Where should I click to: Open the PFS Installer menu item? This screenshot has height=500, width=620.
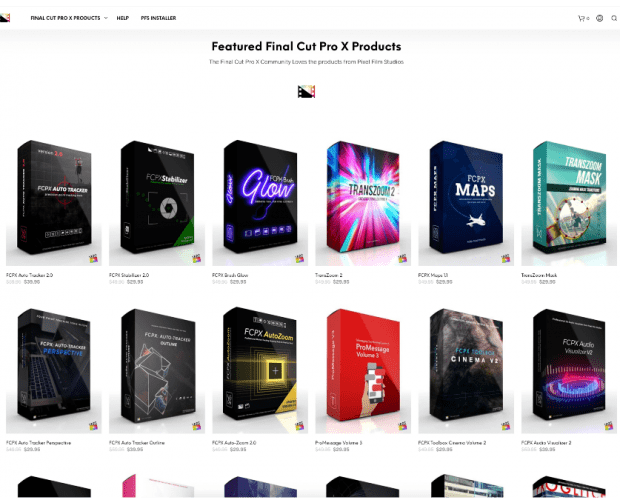click(x=159, y=18)
